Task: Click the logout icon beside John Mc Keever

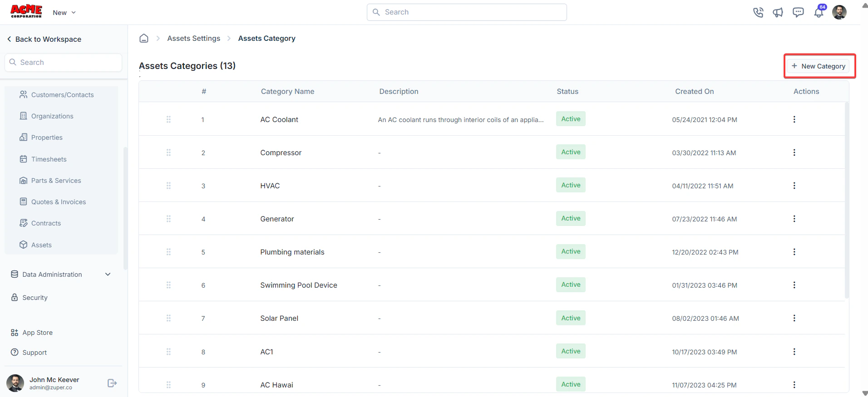Action: (x=112, y=383)
